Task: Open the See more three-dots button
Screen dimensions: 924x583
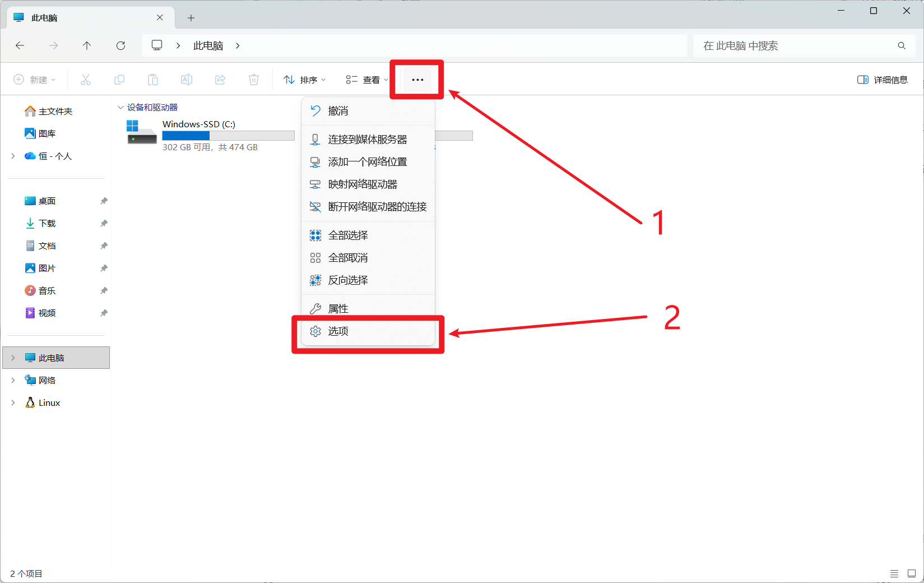Action: 417,80
